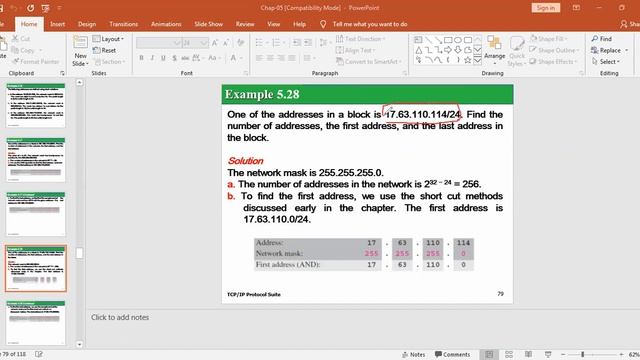Viewport: 640px width, 360px height.
Task: Increase font size with the A icon
Action: [x=215, y=42]
